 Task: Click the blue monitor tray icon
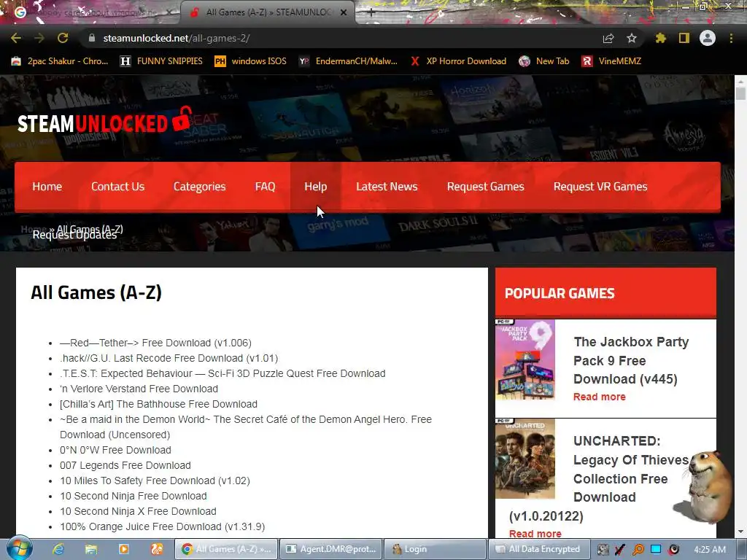[x=656, y=549]
